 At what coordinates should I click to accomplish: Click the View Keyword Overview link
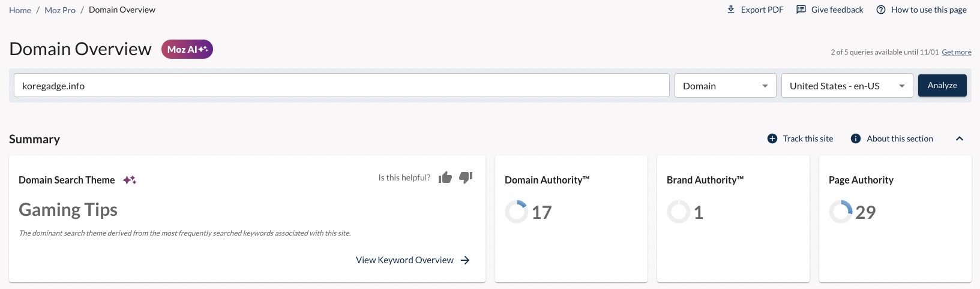(404, 260)
